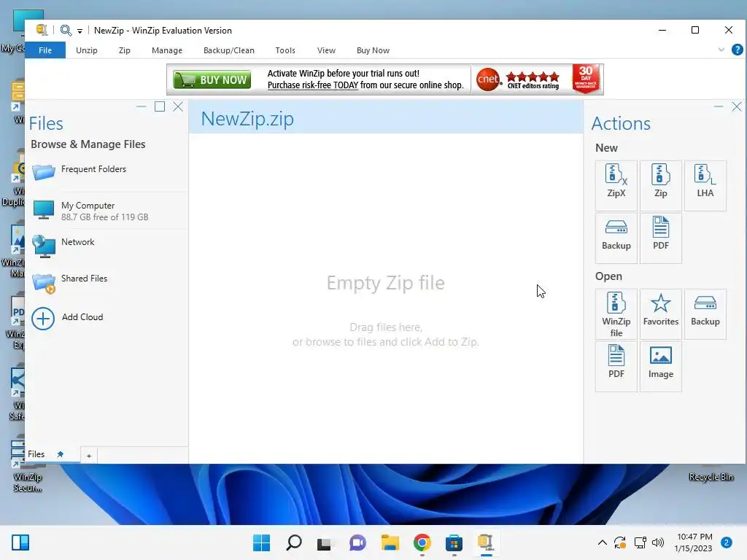Viewport: 747px width, 560px height.
Task: Open the Tools ribbon tab
Action: [285, 50]
